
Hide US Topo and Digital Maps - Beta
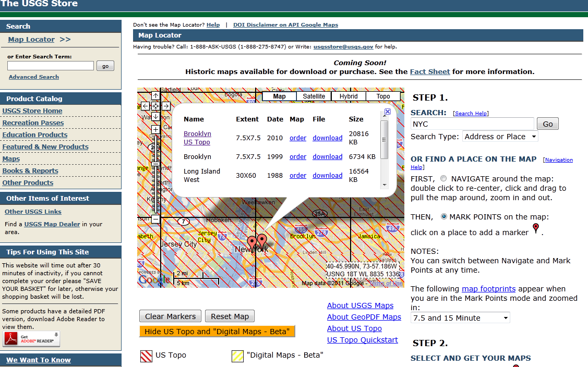point(217,331)
